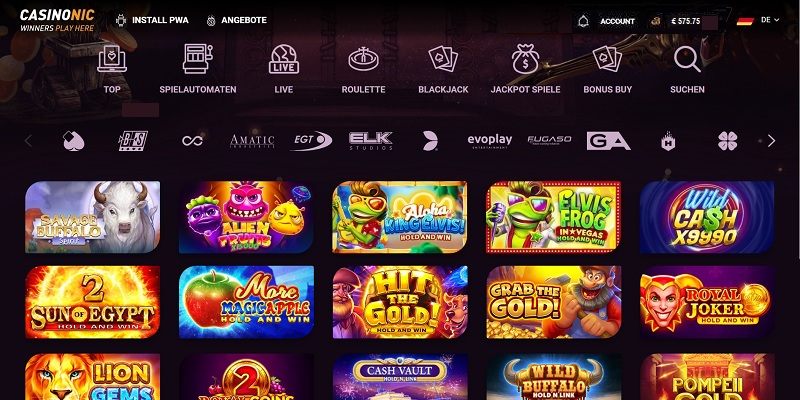Open the Spielautomaten slot machine category
The image size is (800, 400).
pyautogui.click(x=197, y=59)
